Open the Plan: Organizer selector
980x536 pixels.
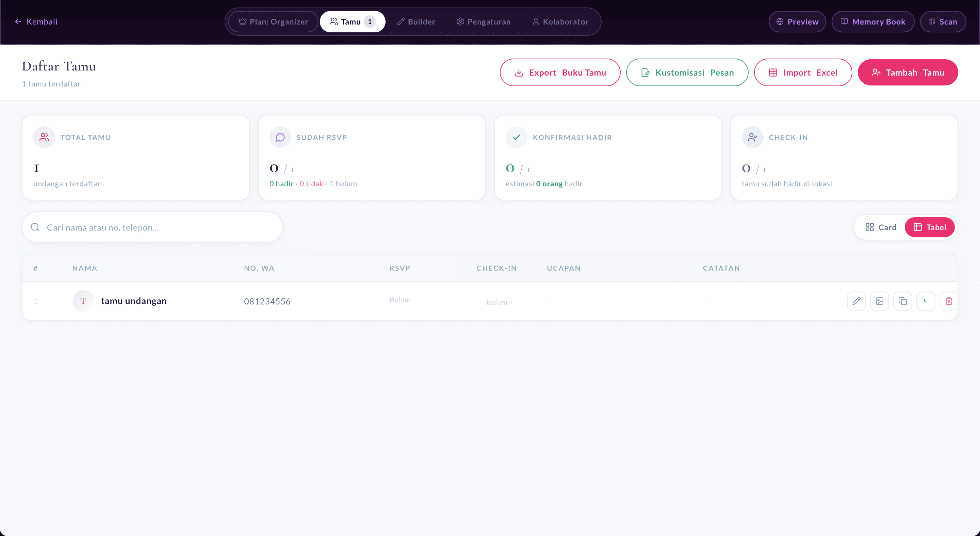pyautogui.click(x=273, y=22)
